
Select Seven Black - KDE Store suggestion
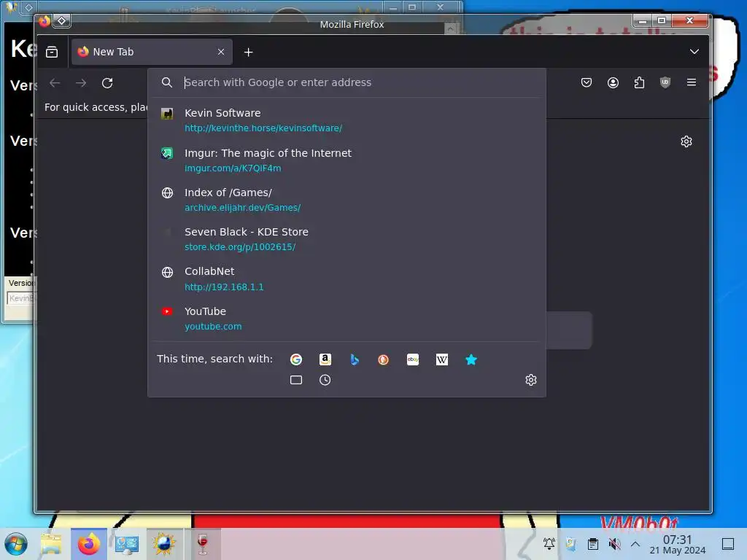tap(347, 239)
